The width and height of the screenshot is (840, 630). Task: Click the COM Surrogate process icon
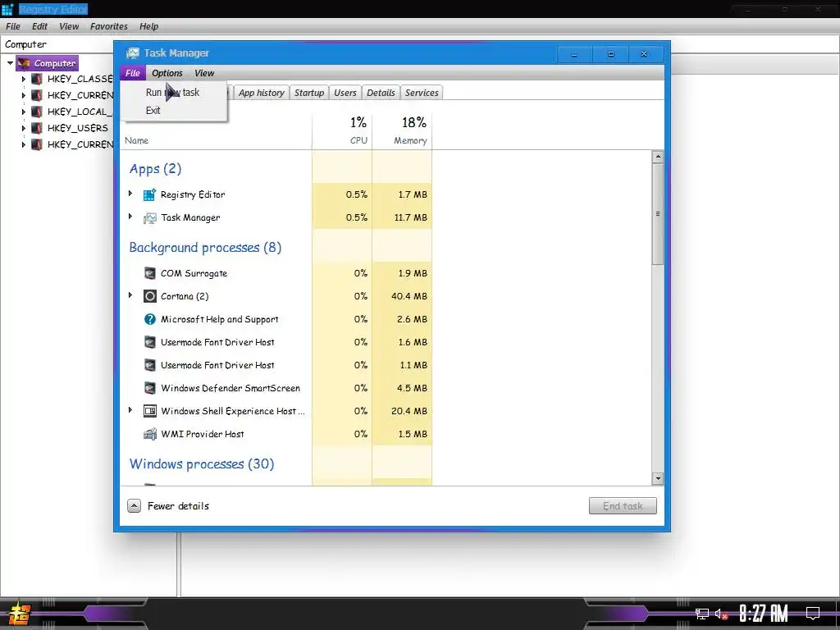pos(150,273)
